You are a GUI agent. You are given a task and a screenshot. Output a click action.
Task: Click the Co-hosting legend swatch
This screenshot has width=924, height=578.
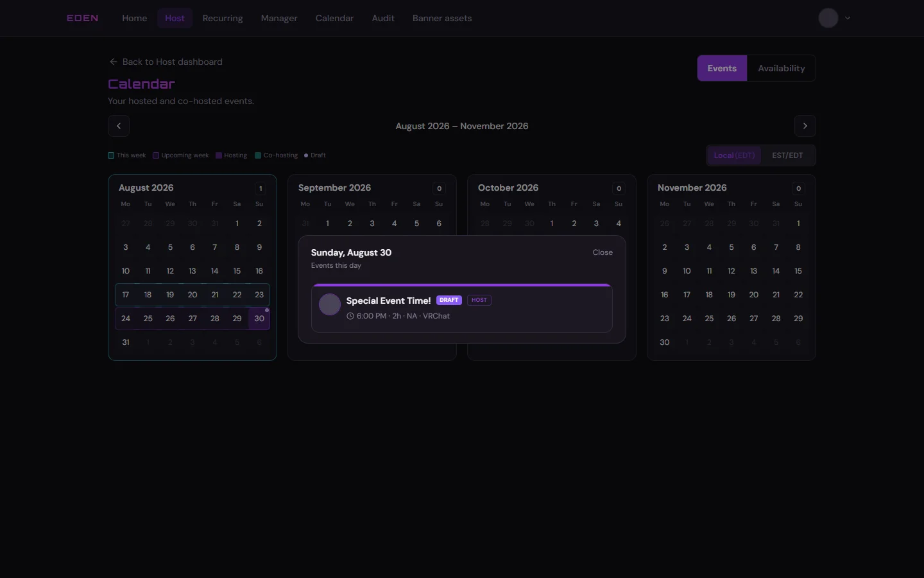point(258,155)
